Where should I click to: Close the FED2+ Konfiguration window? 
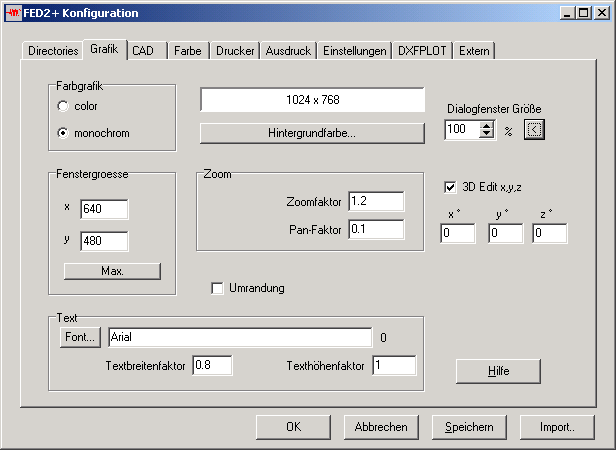tap(602, 13)
